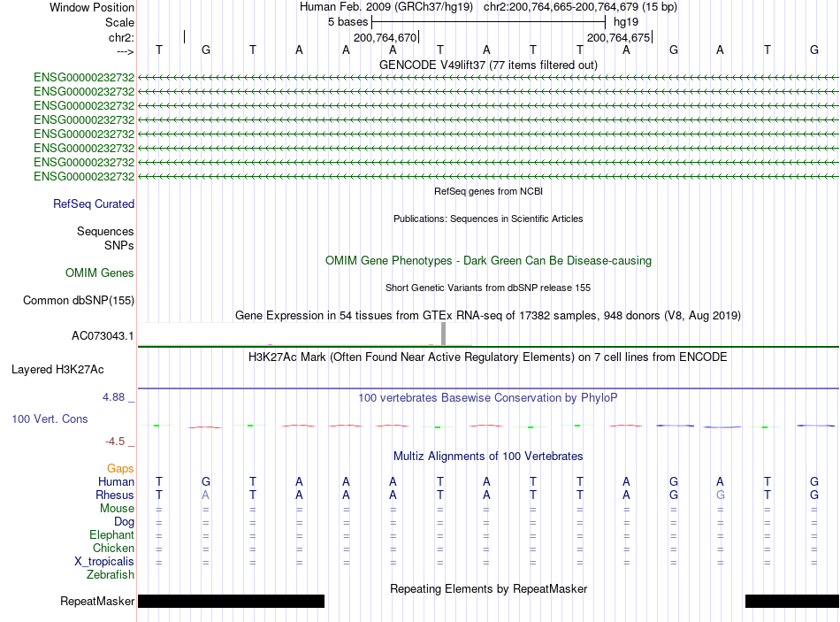Viewport: 840px width, 622px height.
Task: Open the AC073043.1 GTEx gene label
Action: click(103, 335)
